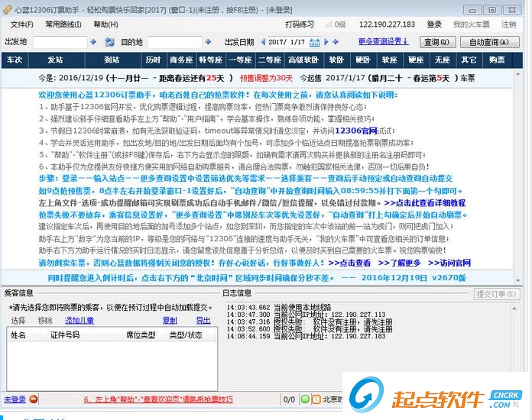This screenshot has width=532, height=420.
Task: Click the welcome page scrollbar up arrow
Action: coord(517,73)
